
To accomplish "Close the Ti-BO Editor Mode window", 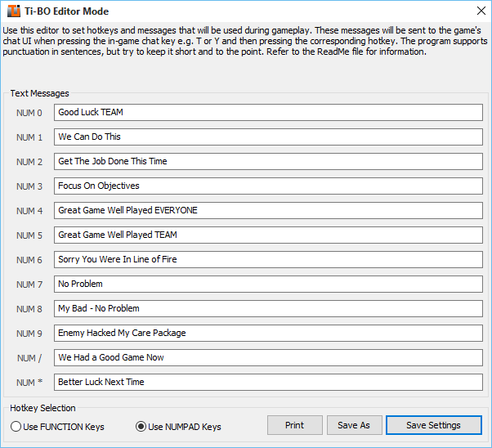I will tap(478, 12).
